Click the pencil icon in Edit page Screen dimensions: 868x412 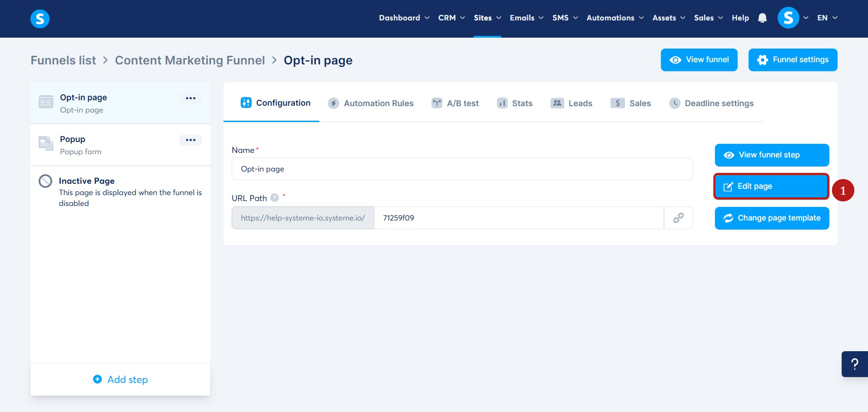coord(728,186)
